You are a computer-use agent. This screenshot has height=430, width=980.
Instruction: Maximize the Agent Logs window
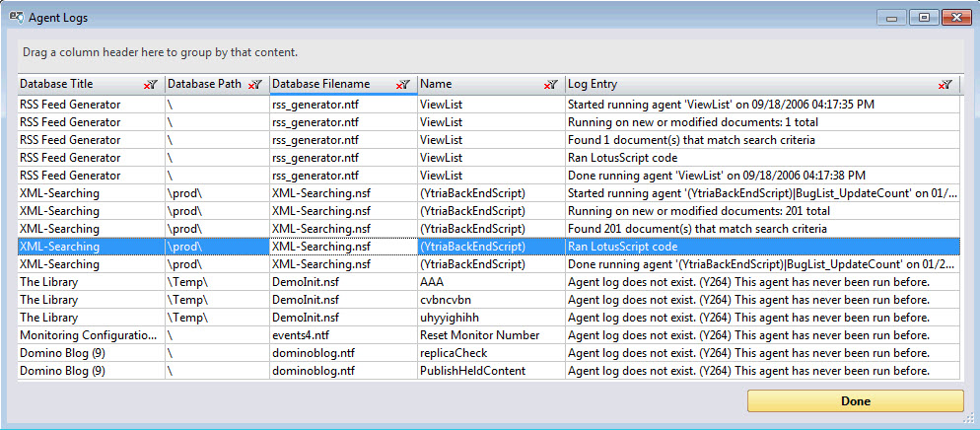click(924, 17)
